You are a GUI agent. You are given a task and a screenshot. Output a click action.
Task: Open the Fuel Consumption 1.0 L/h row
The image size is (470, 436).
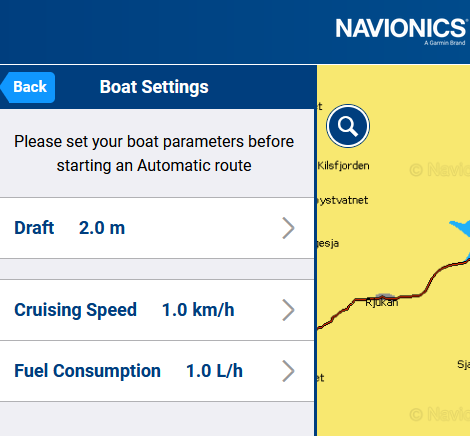157,371
